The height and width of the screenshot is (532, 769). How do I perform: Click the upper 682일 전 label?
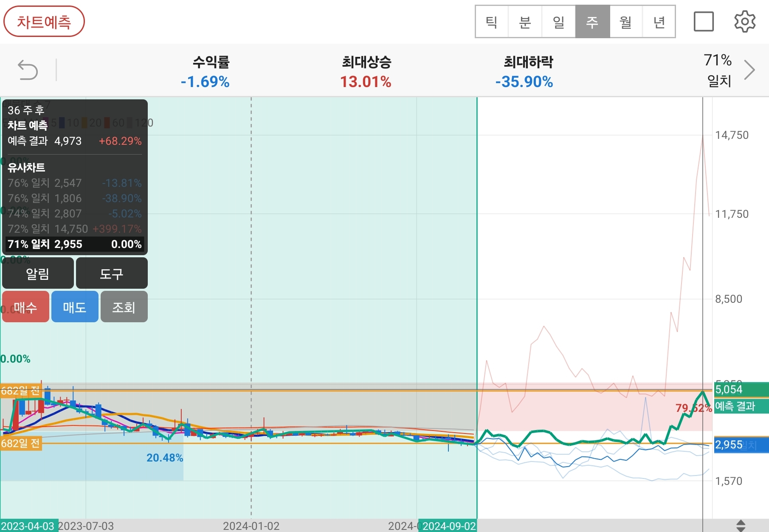point(21,391)
